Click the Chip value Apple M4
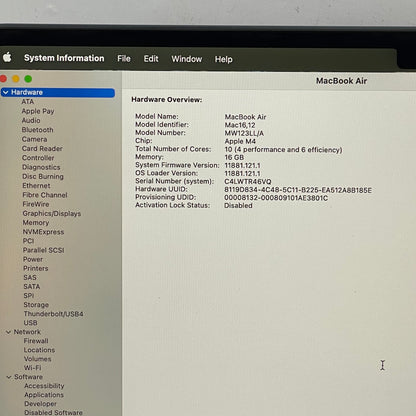 tap(240, 141)
